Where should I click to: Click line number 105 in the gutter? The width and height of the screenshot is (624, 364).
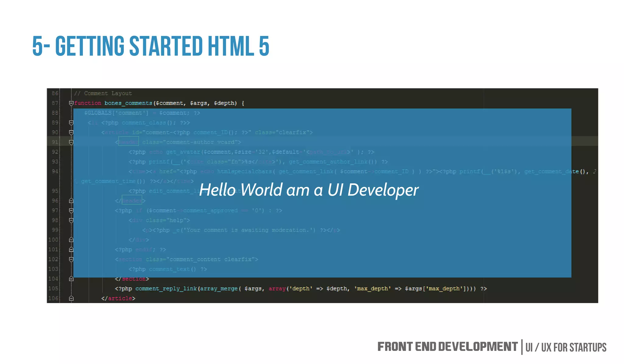pyautogui.click(x=53, y=288)
